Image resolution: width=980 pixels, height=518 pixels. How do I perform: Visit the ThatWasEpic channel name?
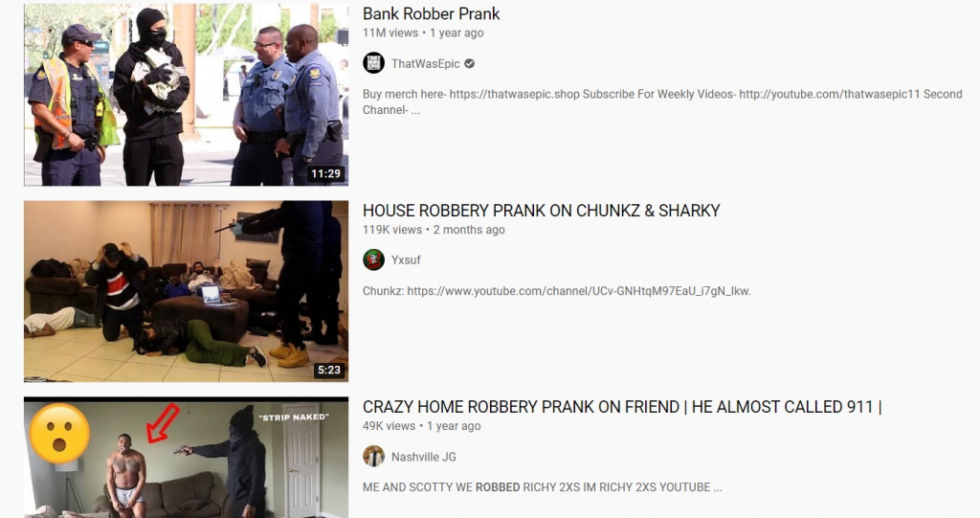(x=426, y=63)
